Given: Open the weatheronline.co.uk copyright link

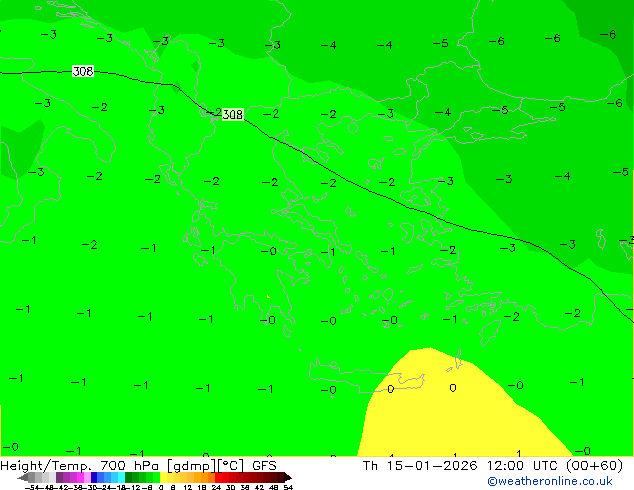Looking at the screenshot, I should click(549, 481).
